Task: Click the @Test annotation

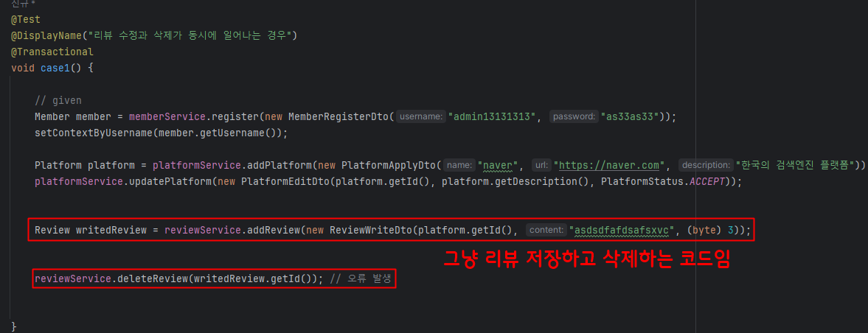Action: tap(25, 19)
